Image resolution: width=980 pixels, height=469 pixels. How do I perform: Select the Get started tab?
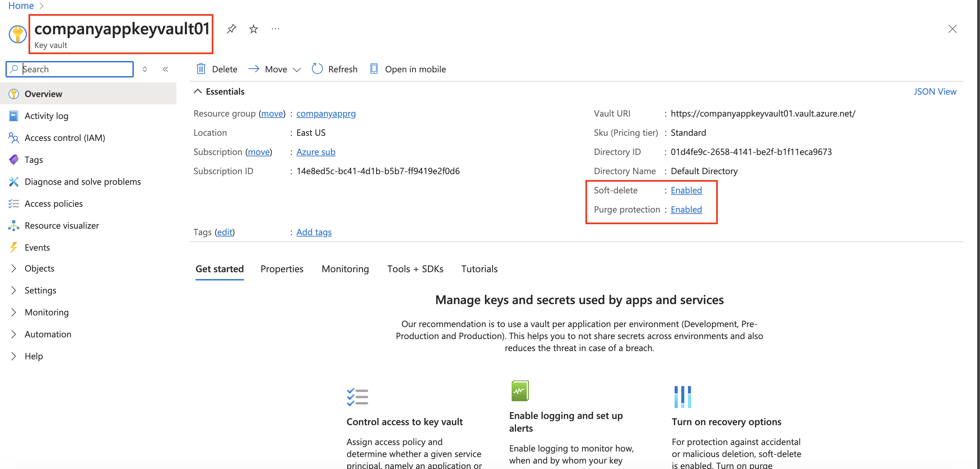[220, 269]
